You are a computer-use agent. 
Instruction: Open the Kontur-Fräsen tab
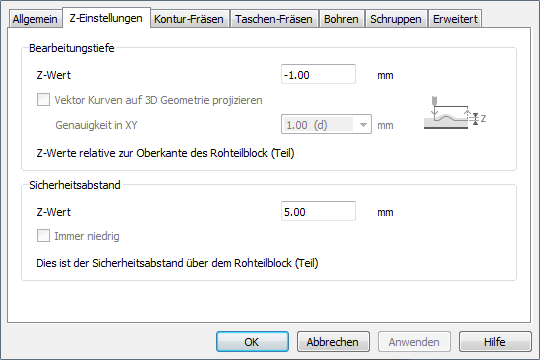pos(189,19)
